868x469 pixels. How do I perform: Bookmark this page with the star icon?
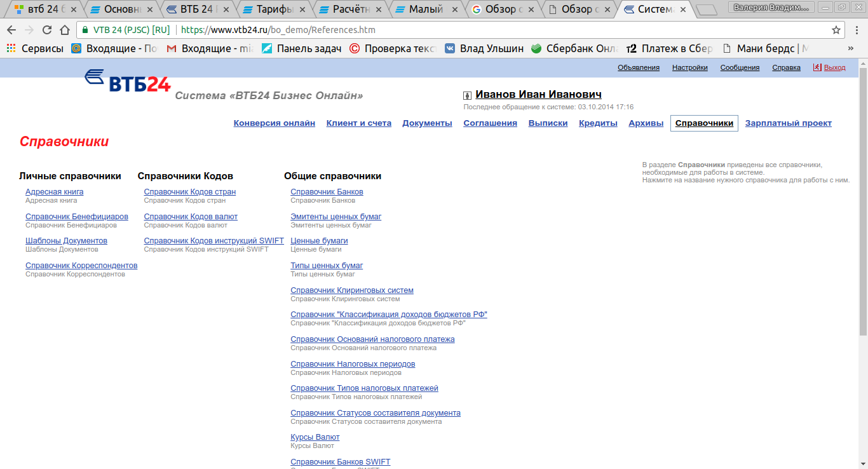(836, 30)
